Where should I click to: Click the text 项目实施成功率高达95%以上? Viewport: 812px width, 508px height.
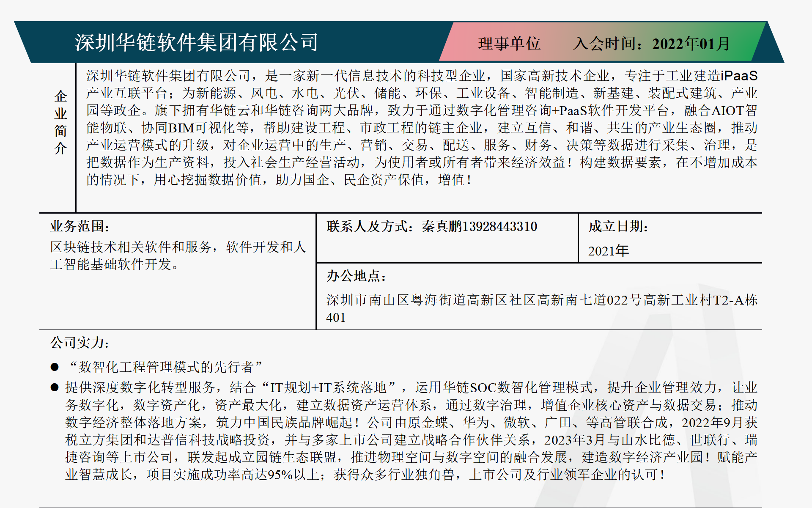click(x=232, y=475)
